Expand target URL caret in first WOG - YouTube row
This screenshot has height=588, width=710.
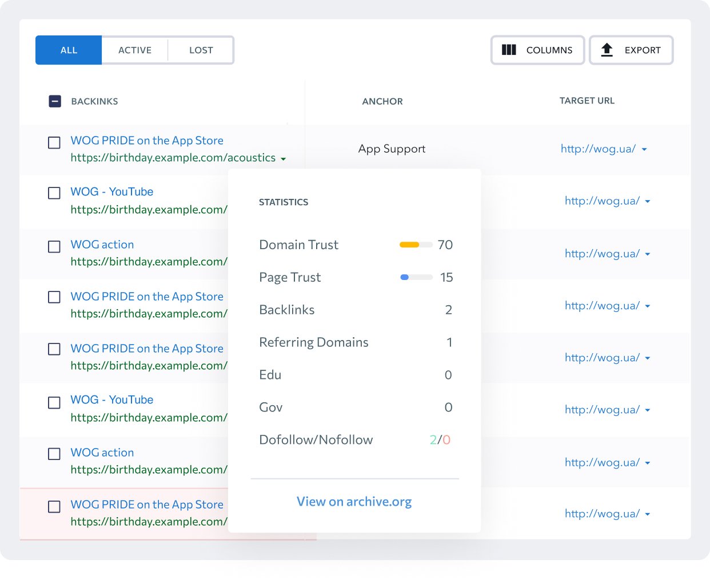pos(648,202)
